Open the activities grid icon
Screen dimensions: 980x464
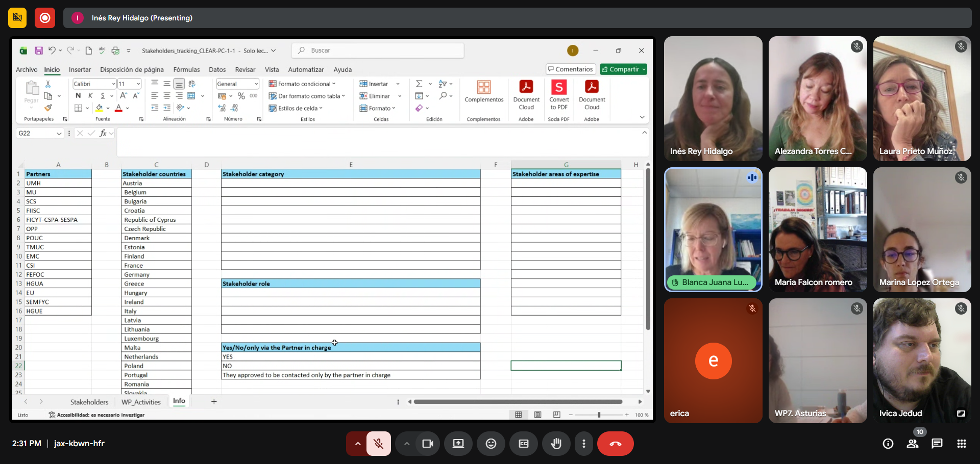(x=961, y=444)
